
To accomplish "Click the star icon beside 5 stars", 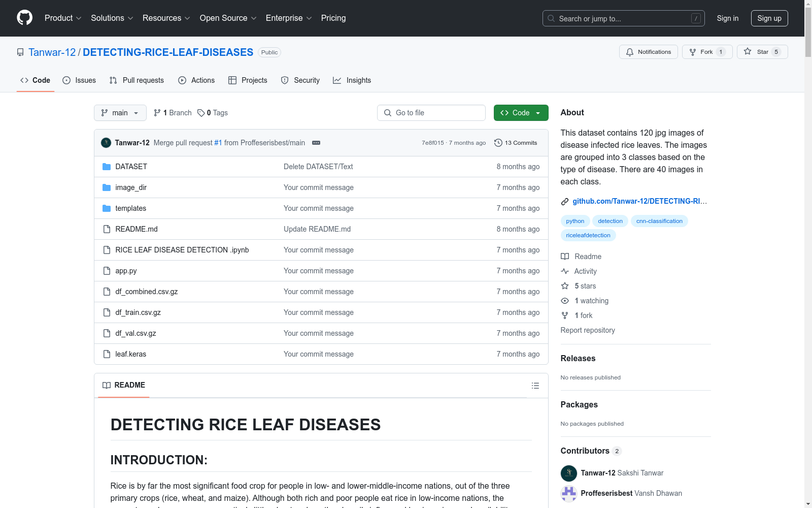I will [x=565, y=286].
